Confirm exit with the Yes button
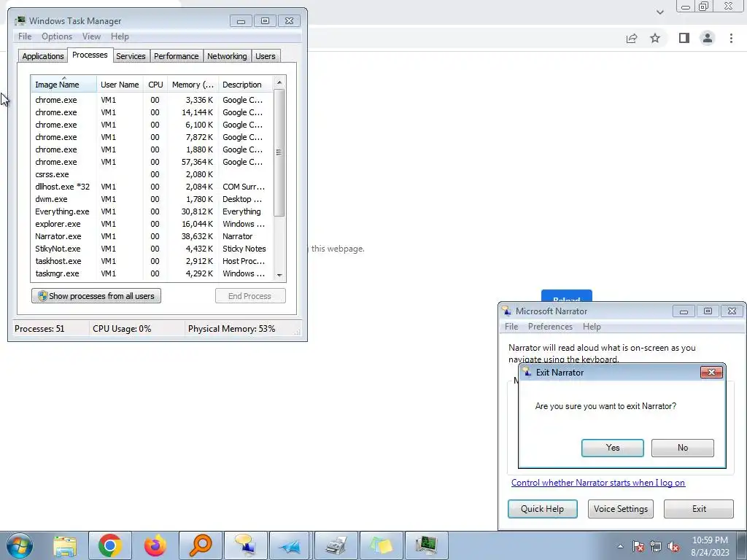Image resolution: width=747 pixels, height=560 pixels. pyautogui.click(x=613, y=448)
